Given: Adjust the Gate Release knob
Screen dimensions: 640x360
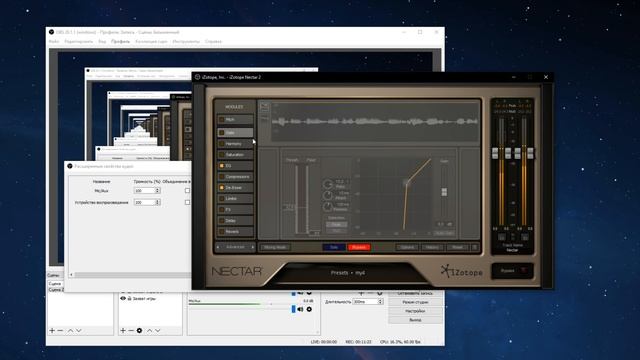Looking at the screenshot, I should pyautogui.click(x=328, y=207).
